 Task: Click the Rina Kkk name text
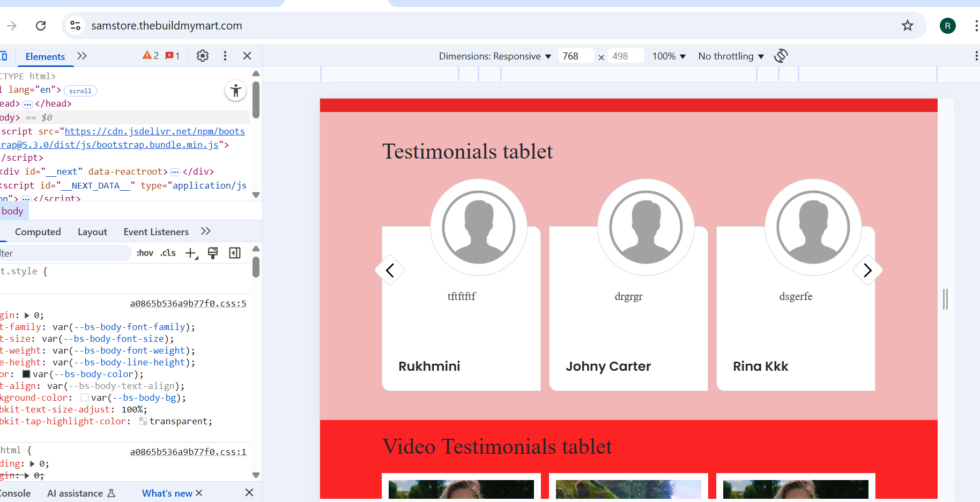tap(761, 366)
